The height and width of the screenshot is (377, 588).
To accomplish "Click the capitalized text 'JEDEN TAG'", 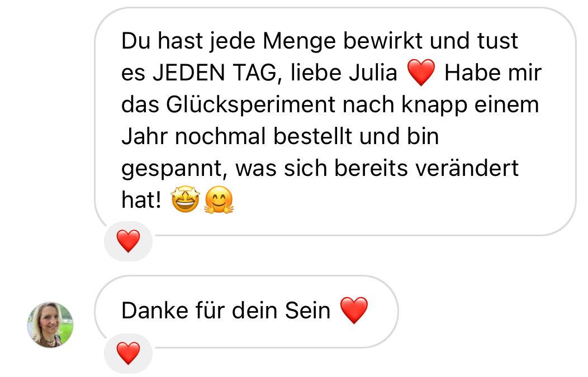I will click(x=215, y=73).
